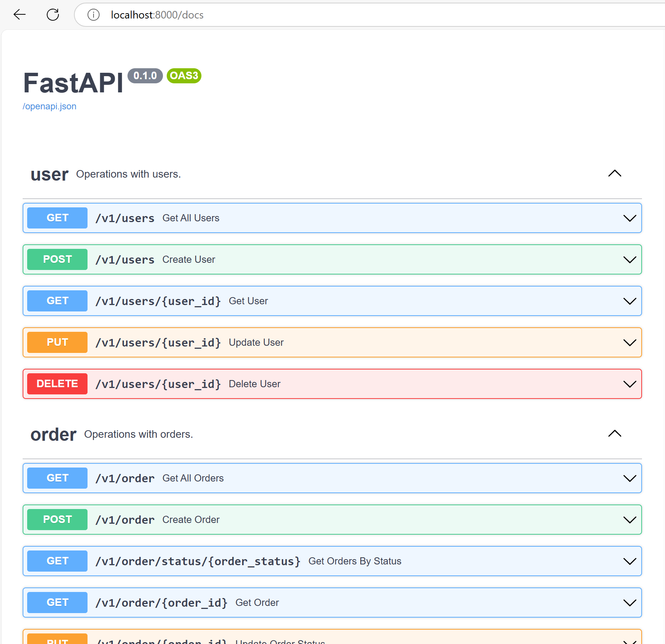Expand the Get All Users chevron
Screen dimensions: 665x644
(x=630, y=218)
